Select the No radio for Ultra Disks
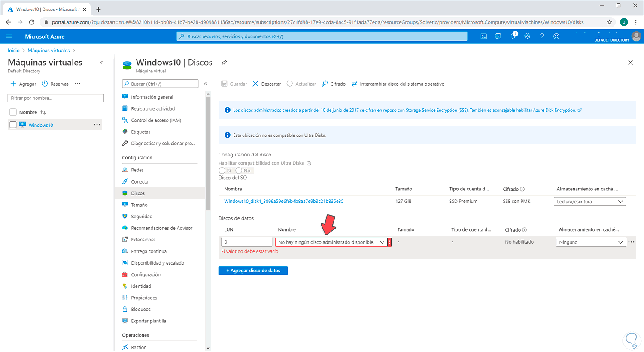The height and width of the screenshot is (352, 644). (239, 171)
